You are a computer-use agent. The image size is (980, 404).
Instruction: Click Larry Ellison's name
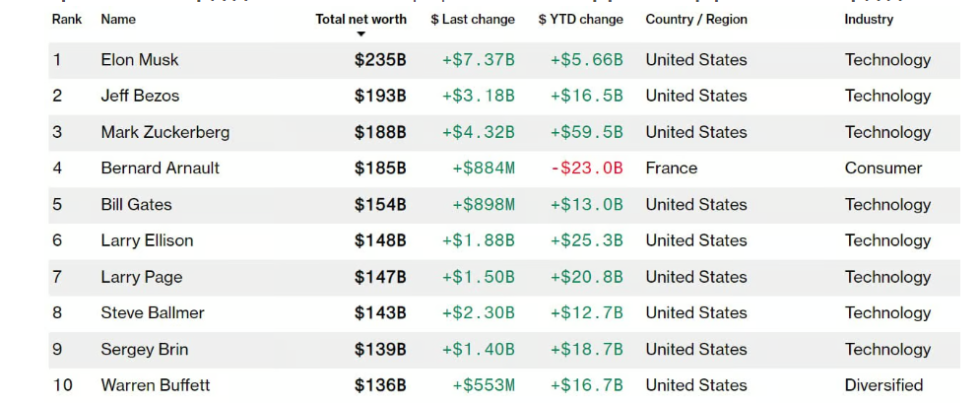[x=147, y=240]
